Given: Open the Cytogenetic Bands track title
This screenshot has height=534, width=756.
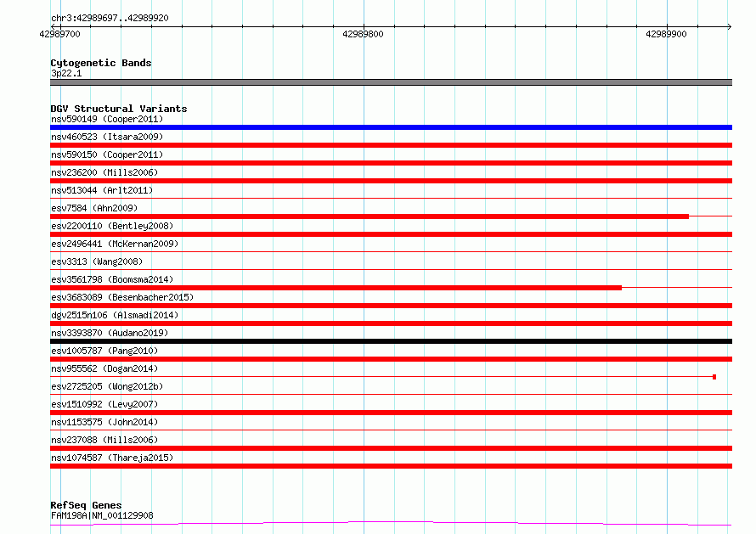Looking at the screenshot, I should 101,63.
